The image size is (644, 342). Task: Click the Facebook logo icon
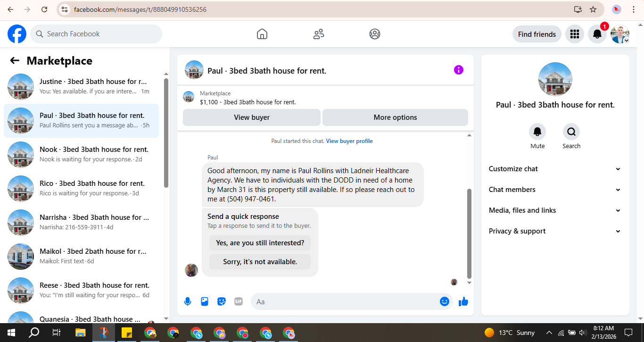click(x=17, y=34)
